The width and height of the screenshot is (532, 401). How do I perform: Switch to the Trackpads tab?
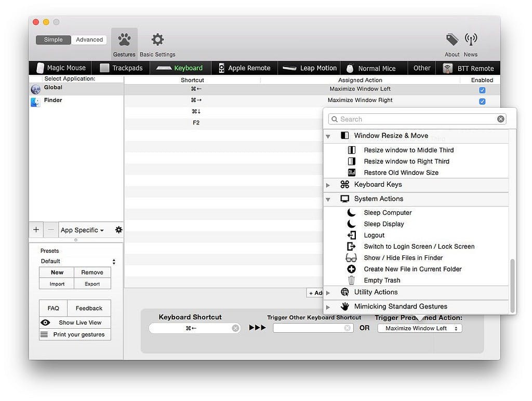[121, 68]
